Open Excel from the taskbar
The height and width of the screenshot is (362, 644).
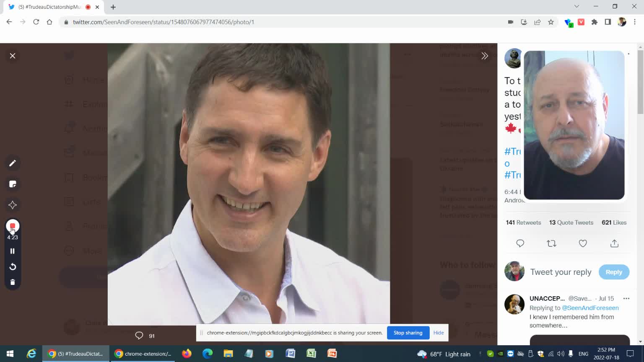pos(311,354)
